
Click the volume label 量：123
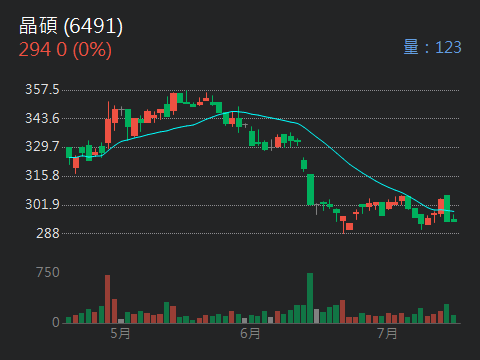tap(432, 47)
